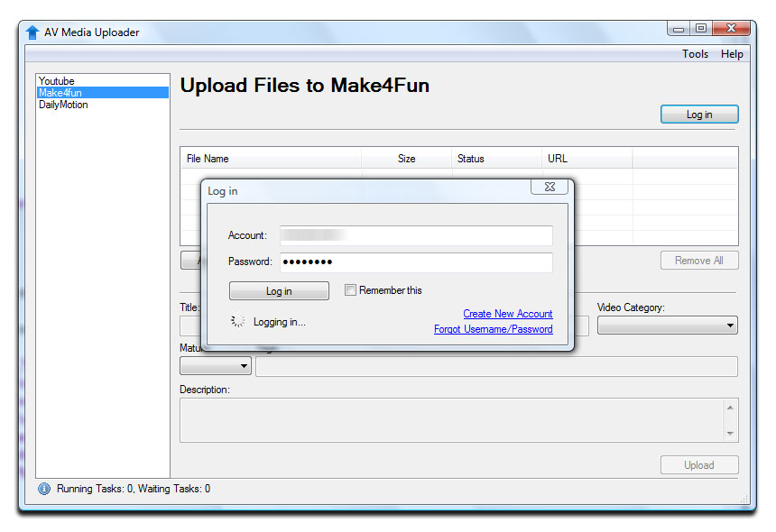This screenshot has height=532, width=776.
Task: Close the Log in dialog
Action: tap(550, 187)
